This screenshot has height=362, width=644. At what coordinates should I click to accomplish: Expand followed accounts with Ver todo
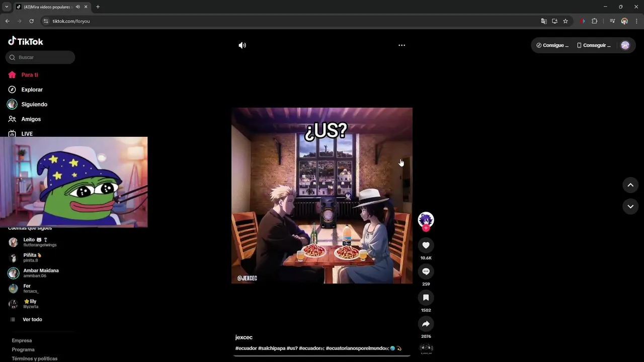27,320
